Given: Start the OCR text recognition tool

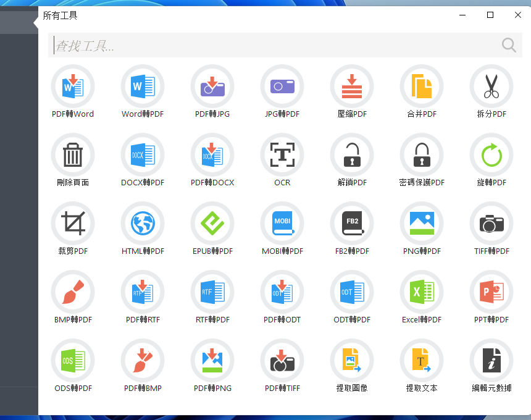Looking at the screenshot, I should [282, 155].
